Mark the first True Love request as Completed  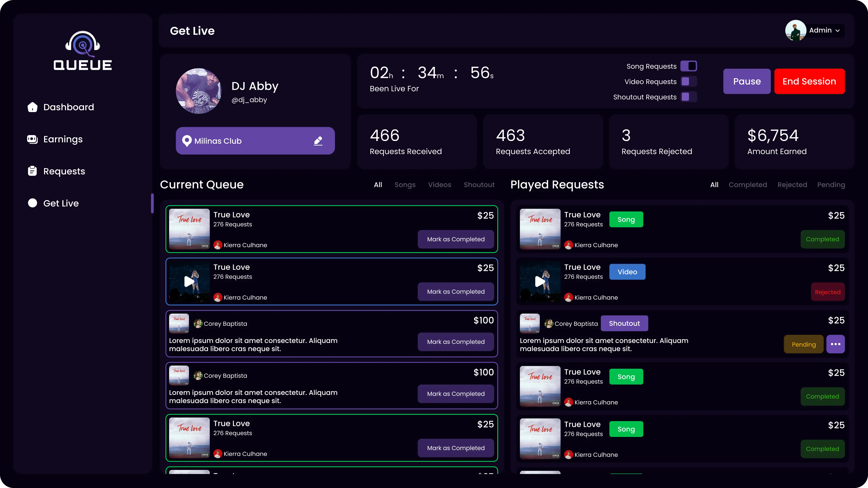pos(455,239)
